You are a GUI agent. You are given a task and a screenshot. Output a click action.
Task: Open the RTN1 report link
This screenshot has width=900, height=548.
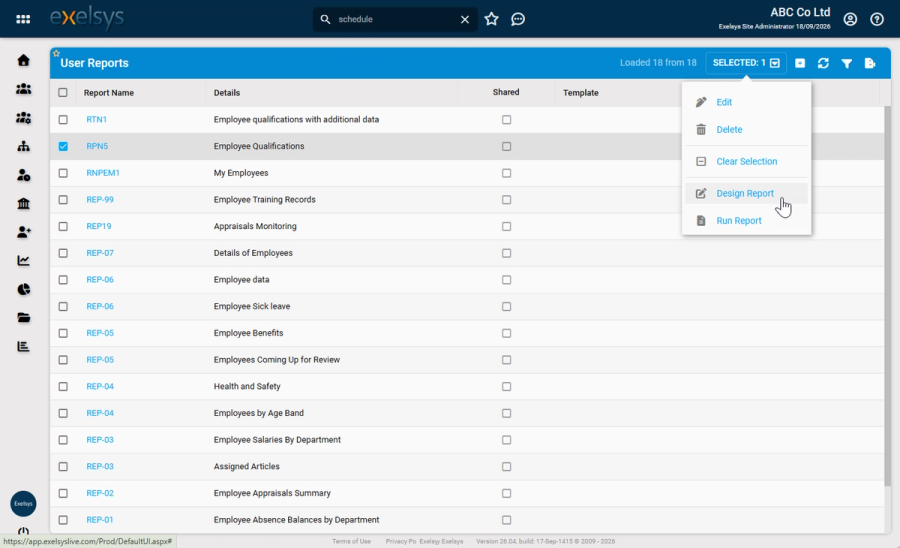pyautogui.click(x=96, y=119)
